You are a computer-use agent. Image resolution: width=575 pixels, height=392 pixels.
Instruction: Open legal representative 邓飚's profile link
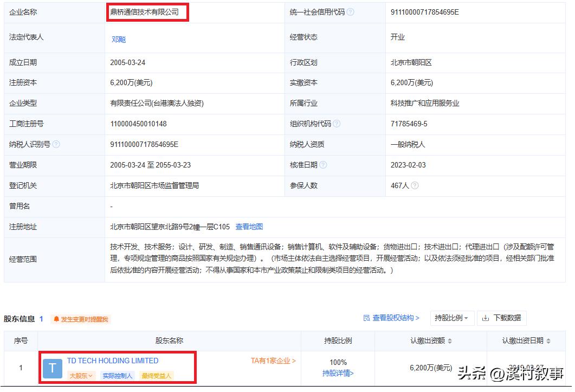click(119, 39)
